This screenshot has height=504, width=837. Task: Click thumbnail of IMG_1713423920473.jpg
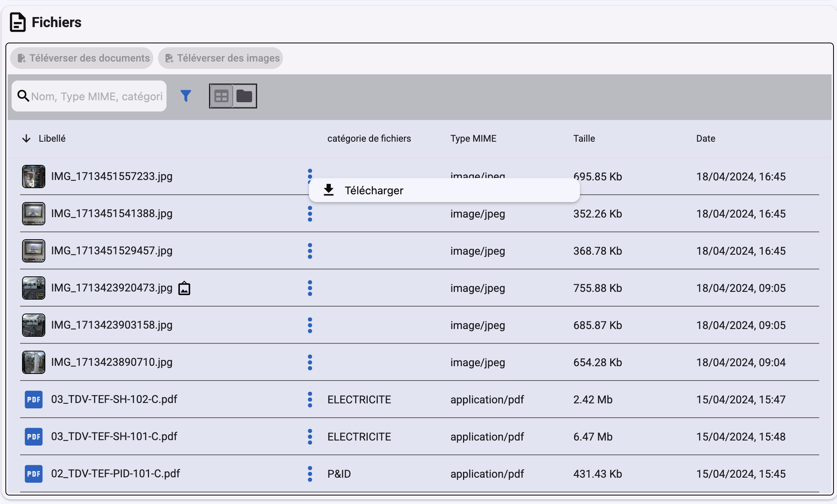pos(34,288)
